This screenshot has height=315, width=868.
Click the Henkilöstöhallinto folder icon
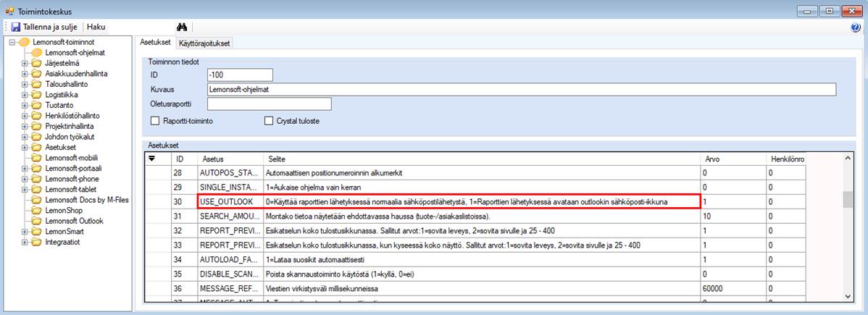pyautogui.click(x=36, y=116)
